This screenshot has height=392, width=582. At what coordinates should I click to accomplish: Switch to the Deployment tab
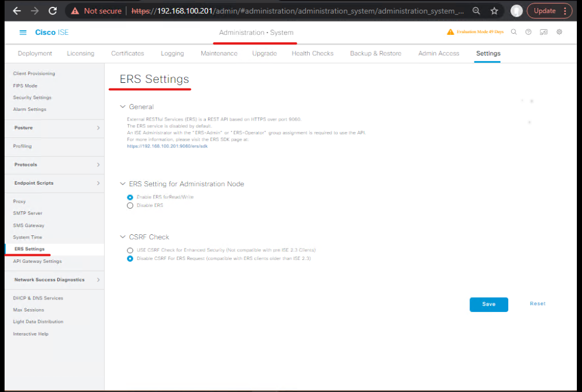click(x=35, y=53)
